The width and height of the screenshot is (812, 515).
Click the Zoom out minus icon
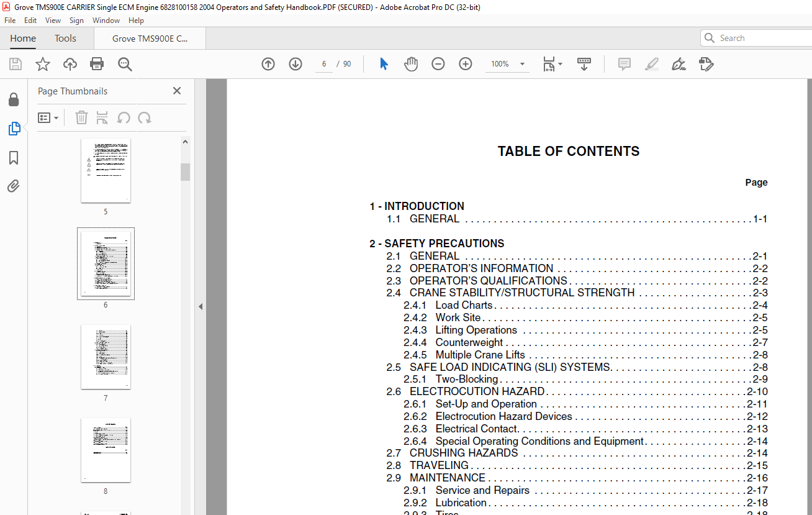(438, 64)
